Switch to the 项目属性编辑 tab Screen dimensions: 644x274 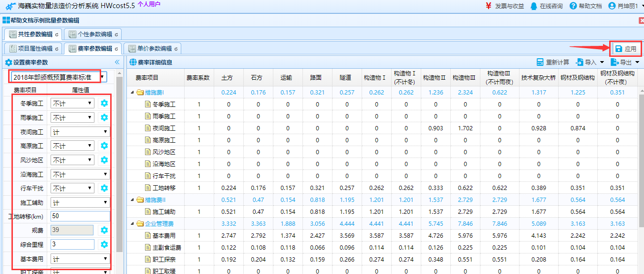point(33,49)
